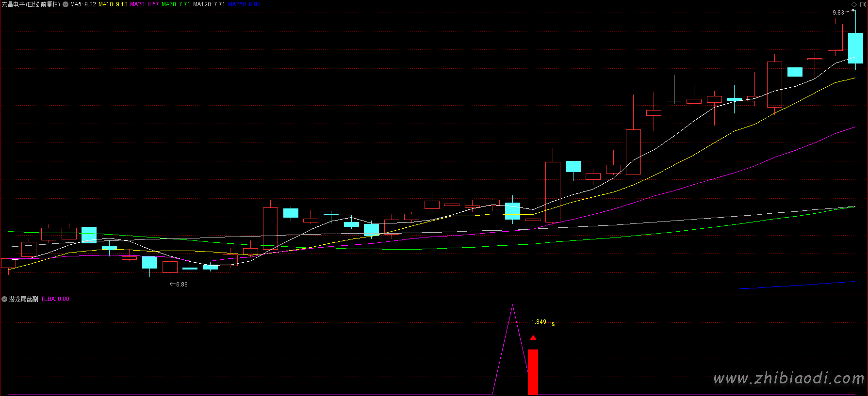Screen dimensions: 868x396
Task: Click the 6.88 low price label
Action: [x=181, y=285]
